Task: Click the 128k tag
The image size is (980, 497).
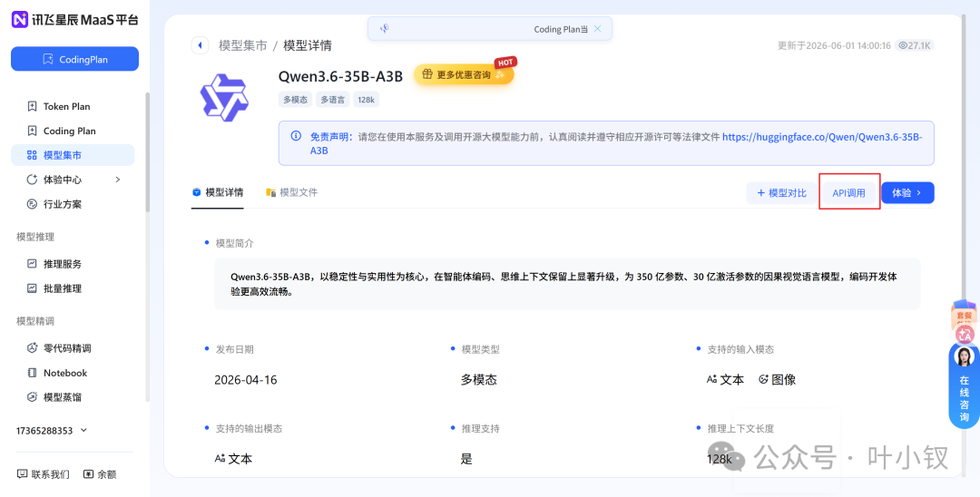Action: 366,99
